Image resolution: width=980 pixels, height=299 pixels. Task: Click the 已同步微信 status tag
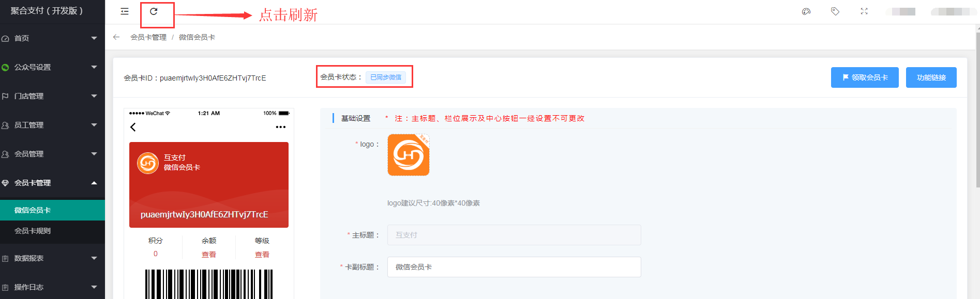pos(386,77)
